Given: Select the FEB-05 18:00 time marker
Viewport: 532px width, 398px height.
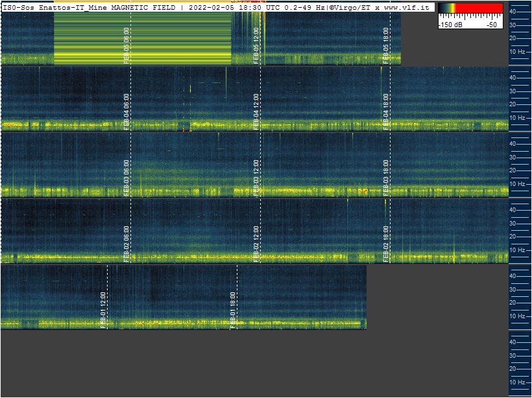Looking at the screenshot, I should coord(386,45).
